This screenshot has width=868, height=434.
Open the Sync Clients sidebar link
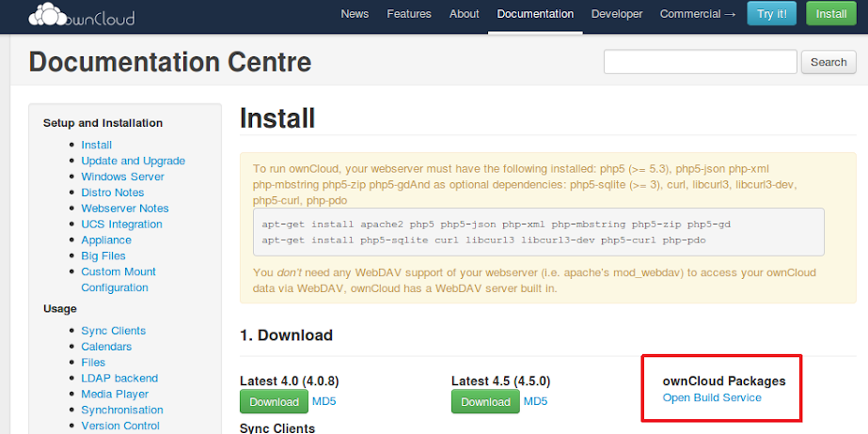[x=113, y=331]
